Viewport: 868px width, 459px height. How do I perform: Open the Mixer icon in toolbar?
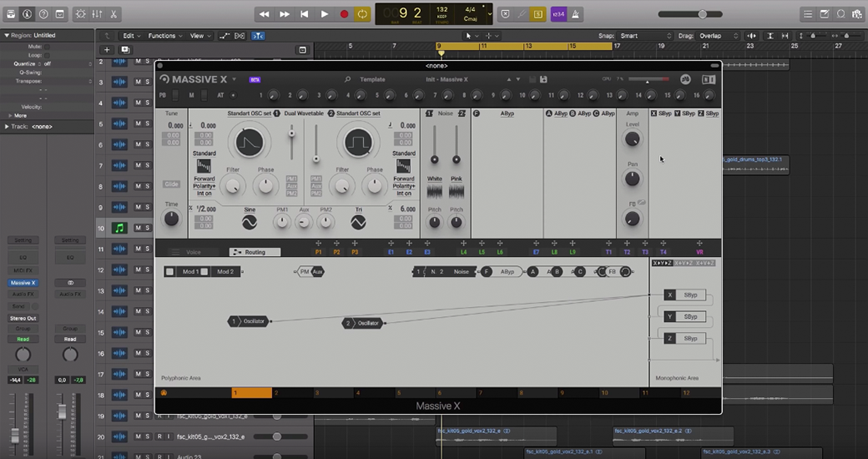coord(97,14)
